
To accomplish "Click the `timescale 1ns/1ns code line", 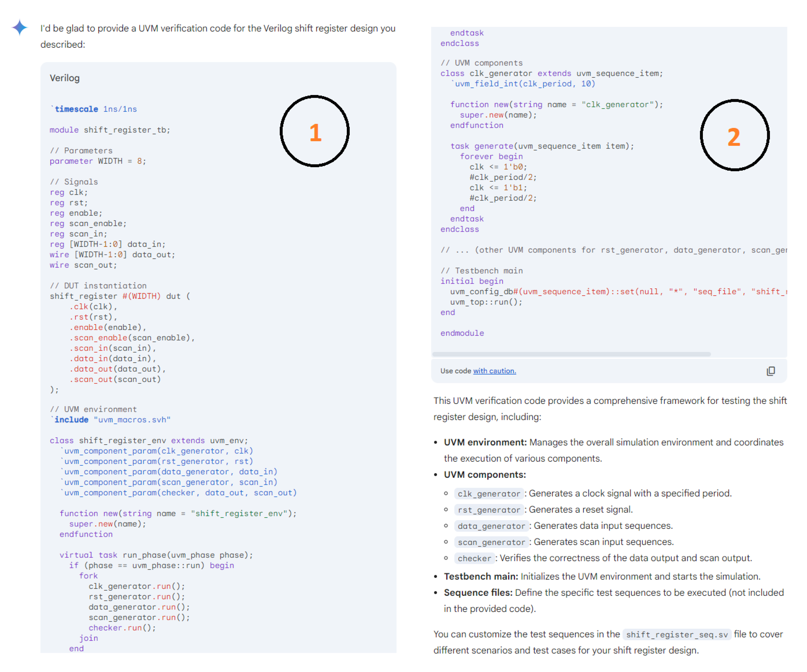I will (94, 109).
